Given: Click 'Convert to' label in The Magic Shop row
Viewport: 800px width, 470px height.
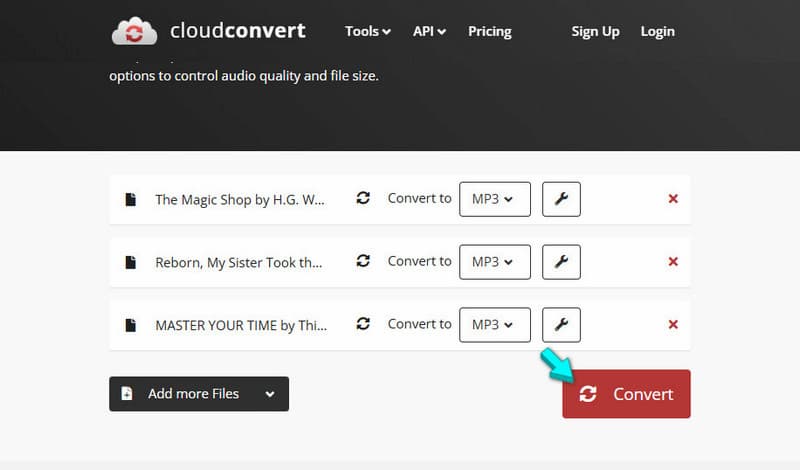Looking at the screenshot, I should pyautogui.click(x=419, y=198).
